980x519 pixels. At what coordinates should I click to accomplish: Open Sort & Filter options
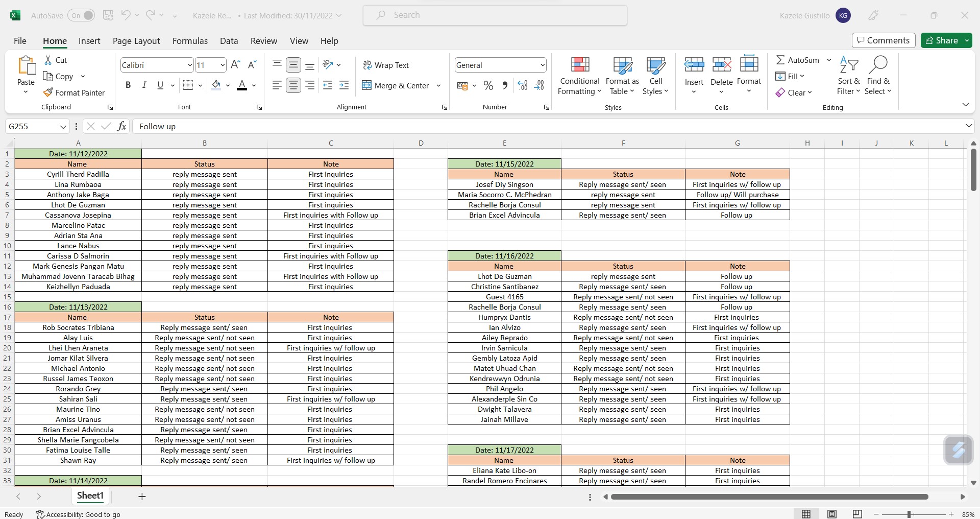(849, 76)
